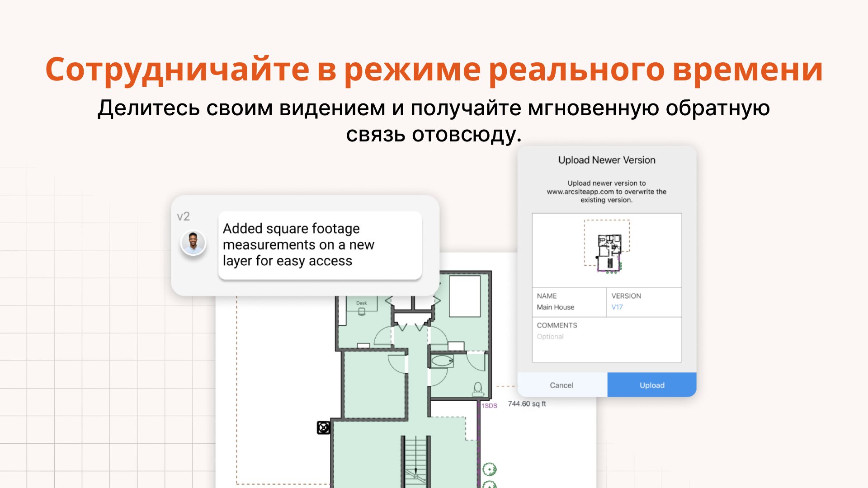Click the Main House name field
This screenshot has height=488, width=868.
pos(556,307)
